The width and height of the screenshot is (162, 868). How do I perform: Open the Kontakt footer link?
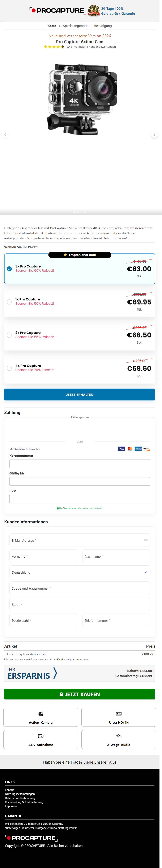pos(10,790)
